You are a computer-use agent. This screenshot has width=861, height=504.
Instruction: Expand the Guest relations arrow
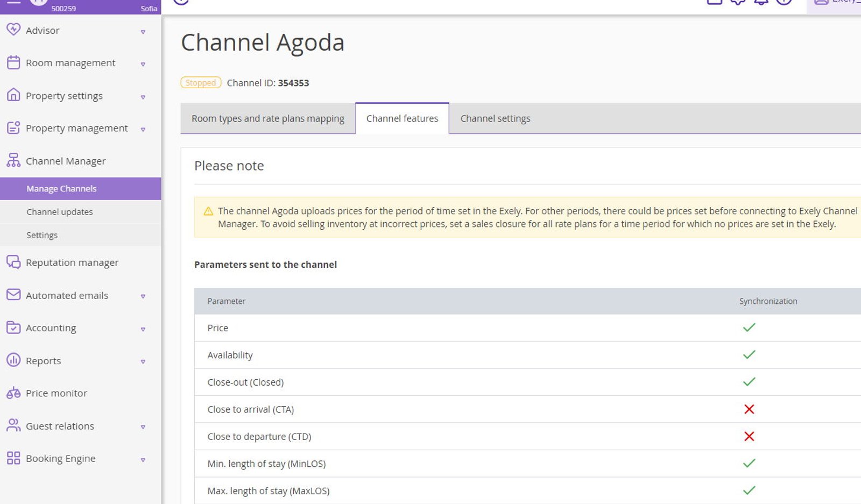143,427
